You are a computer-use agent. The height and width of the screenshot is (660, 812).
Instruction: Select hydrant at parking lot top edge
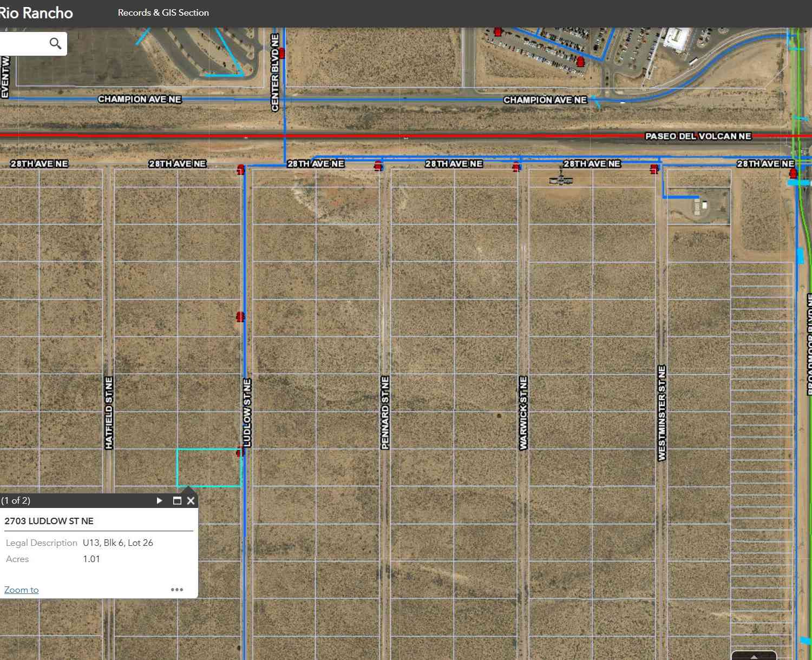tap(498, 32)
